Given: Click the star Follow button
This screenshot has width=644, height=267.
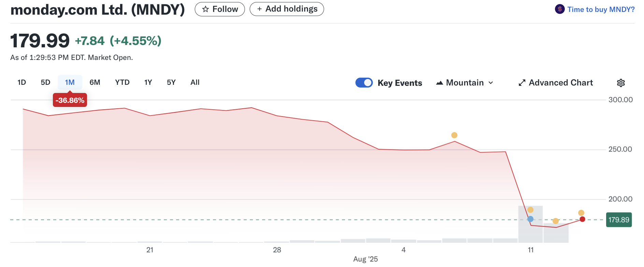Looking at the screenshot, I should pyautogui.click(x=220, y=9).
